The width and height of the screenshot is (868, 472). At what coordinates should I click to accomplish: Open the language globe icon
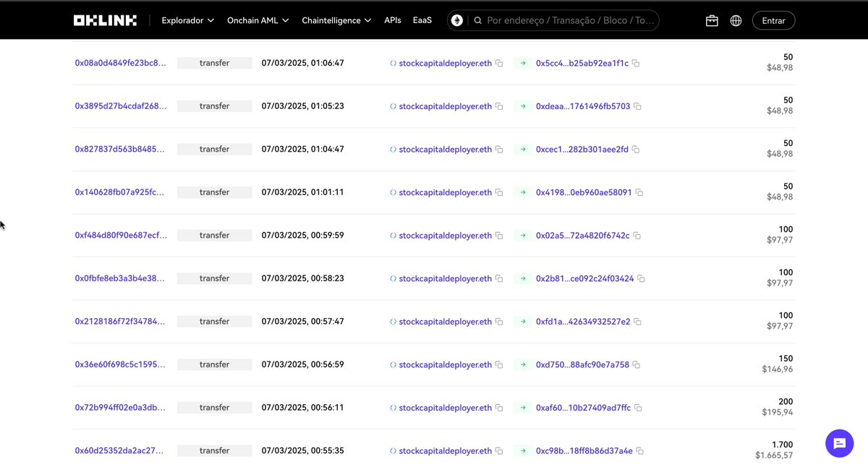736,20
